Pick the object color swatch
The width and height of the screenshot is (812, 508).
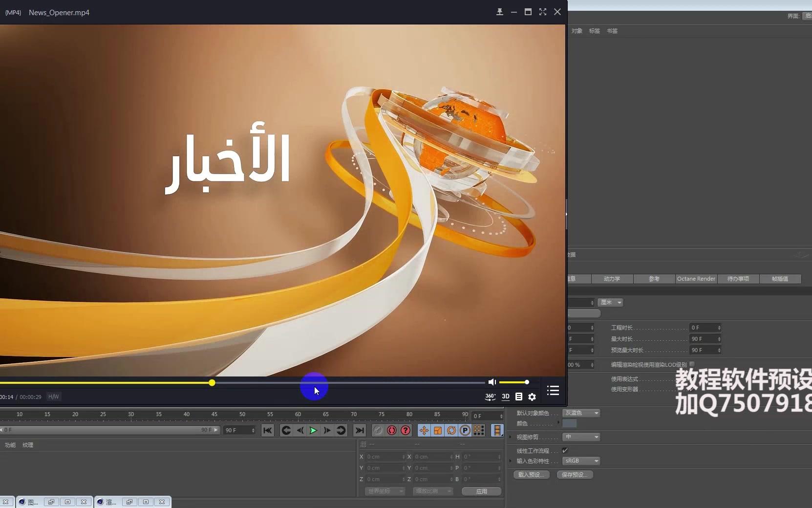(570, 423)
